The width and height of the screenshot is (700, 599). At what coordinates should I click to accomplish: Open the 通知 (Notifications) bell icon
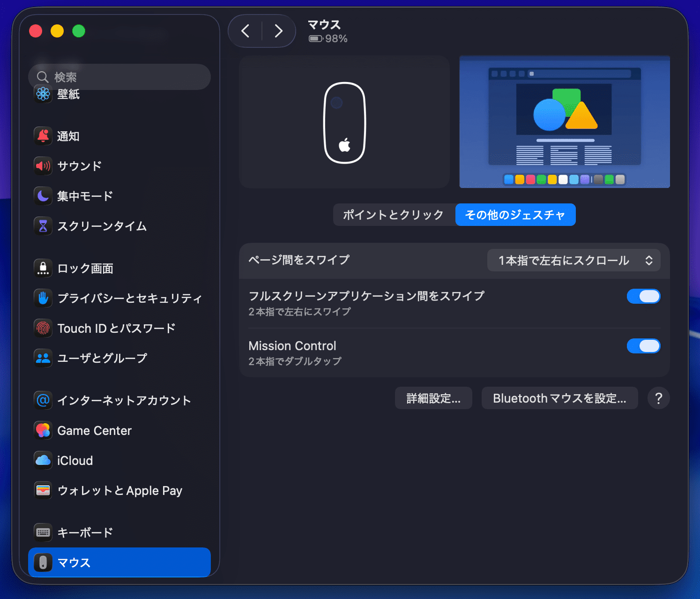click(43, 136)
